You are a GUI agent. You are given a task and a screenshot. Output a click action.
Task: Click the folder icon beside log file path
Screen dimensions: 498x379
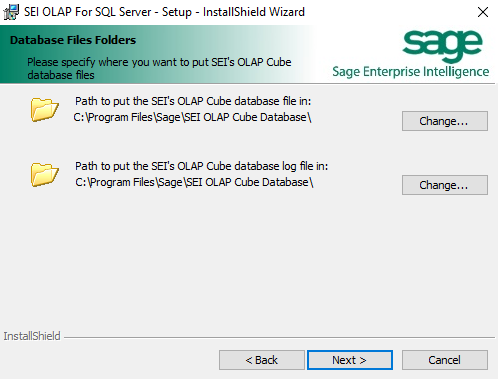(x=45, y=175)
